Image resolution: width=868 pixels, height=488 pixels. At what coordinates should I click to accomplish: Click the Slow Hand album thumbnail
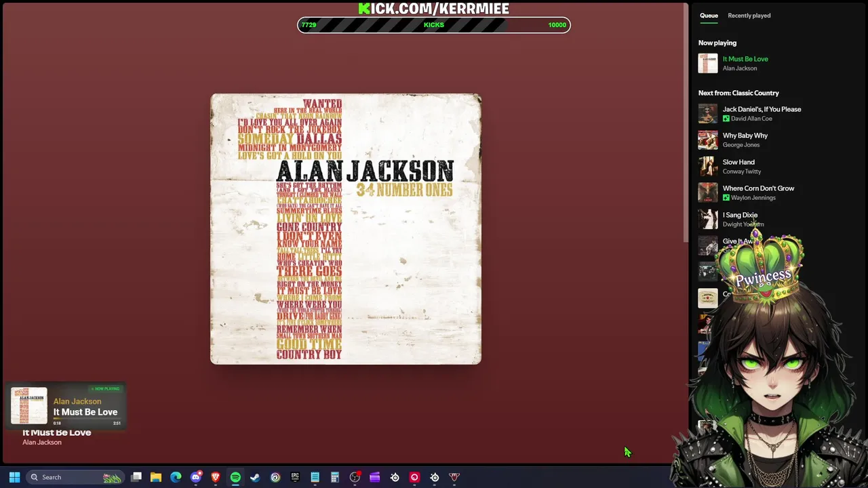pos(708,166)
